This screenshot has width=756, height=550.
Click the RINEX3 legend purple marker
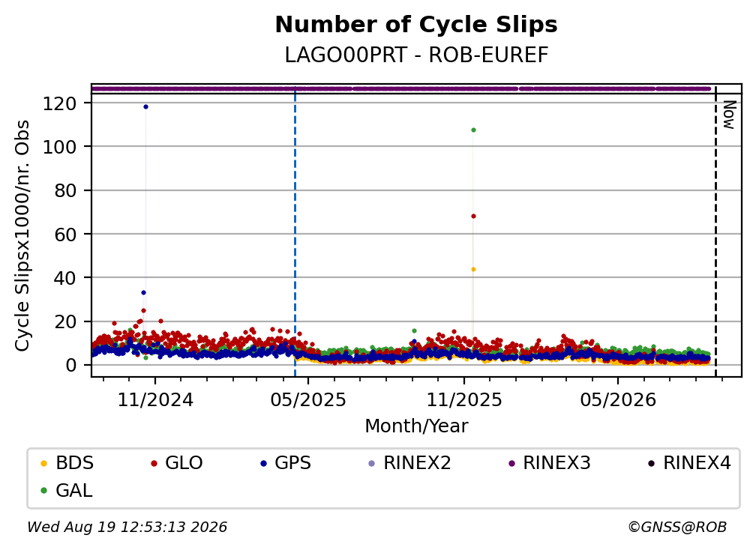pyautogui.click(x=511, y=463)
